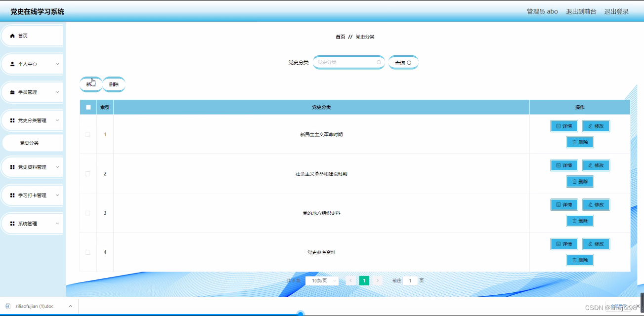Expand the 学员管理 menu chevron

[x=57, y=92]
